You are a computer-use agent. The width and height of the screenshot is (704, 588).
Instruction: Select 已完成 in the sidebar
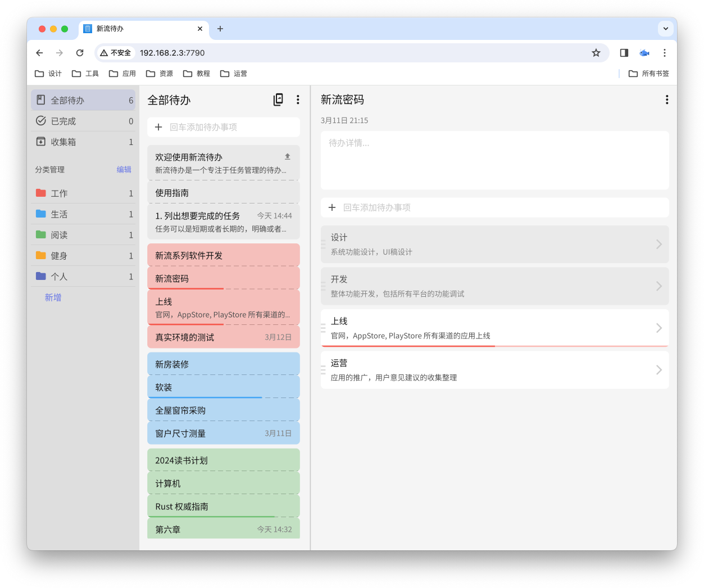tap(83, 121)
